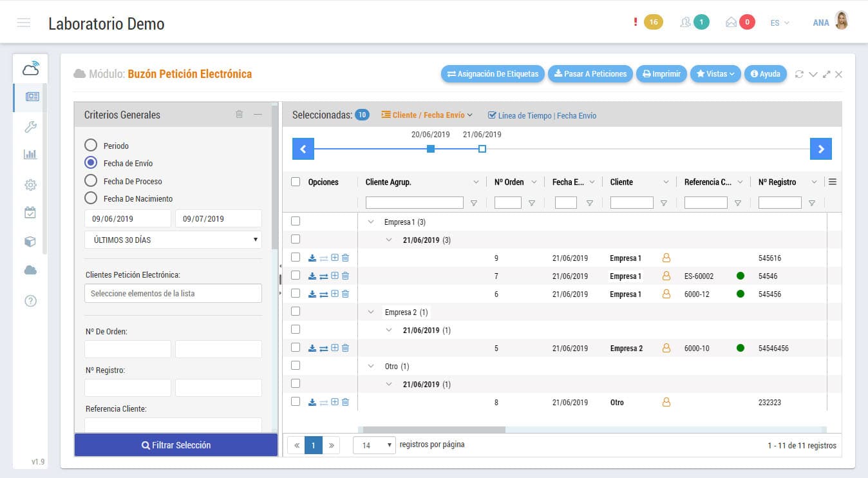This screenshot has height=478, width=868.
Task: Open inbox messages badge showing 0
Action: [747, 23]
